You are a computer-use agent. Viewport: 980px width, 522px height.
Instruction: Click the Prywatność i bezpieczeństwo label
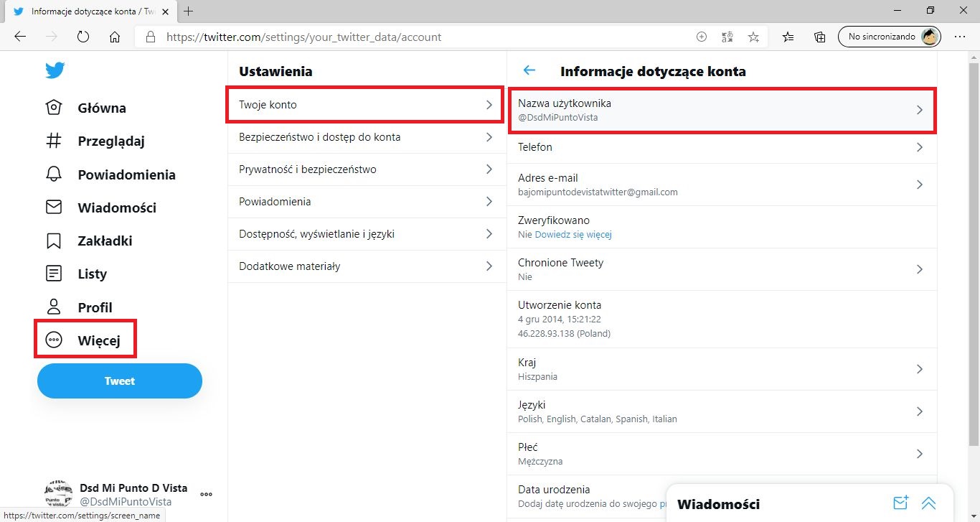(308, 169)
